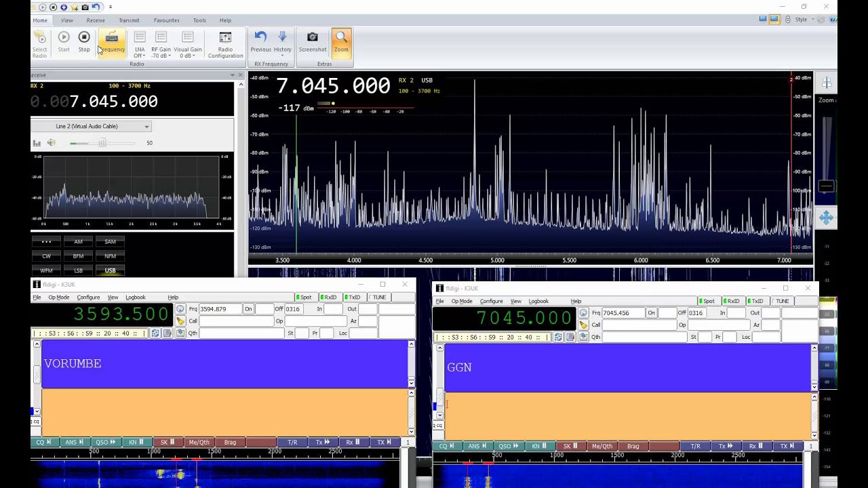Go to Previous RX frequency
The width and height of the screenshot is (868, 488).
tap(260, 41)
